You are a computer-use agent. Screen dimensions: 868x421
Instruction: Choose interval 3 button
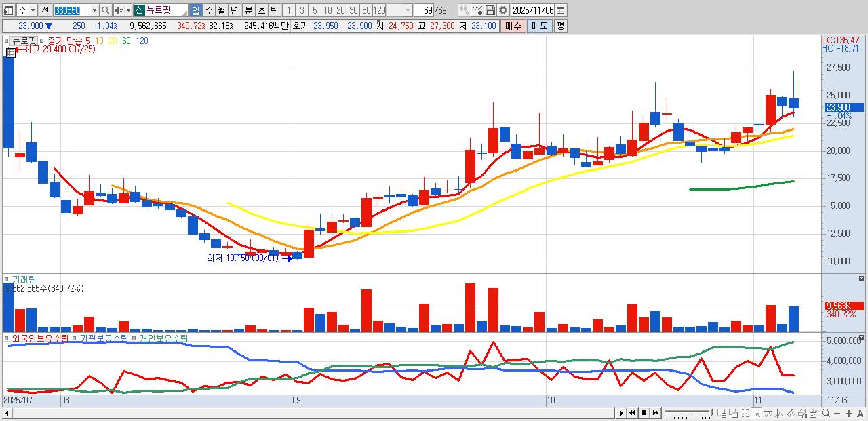point(302,10)
